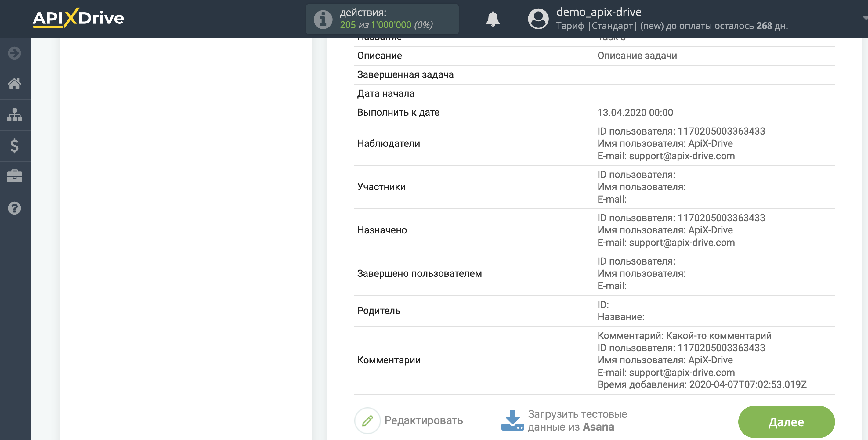
Task: Select the Дата начала row label
Action: pyautogui.click(x=386, y=93)
